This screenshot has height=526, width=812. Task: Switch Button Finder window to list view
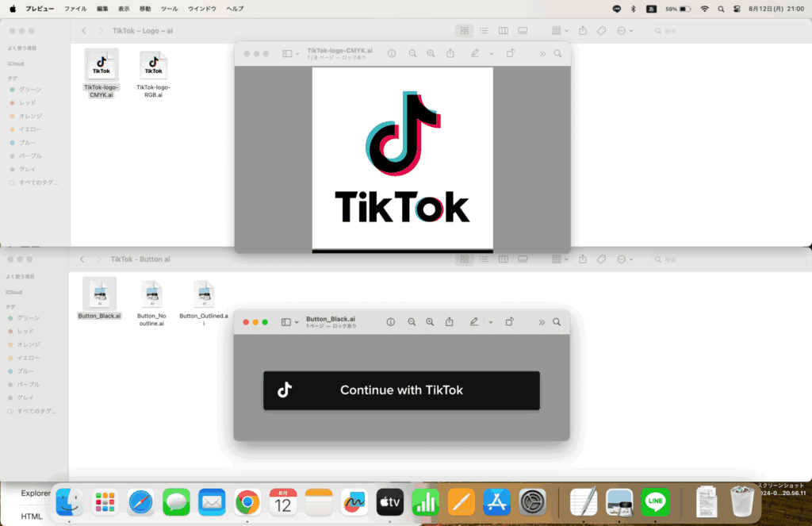pos(484,259)
